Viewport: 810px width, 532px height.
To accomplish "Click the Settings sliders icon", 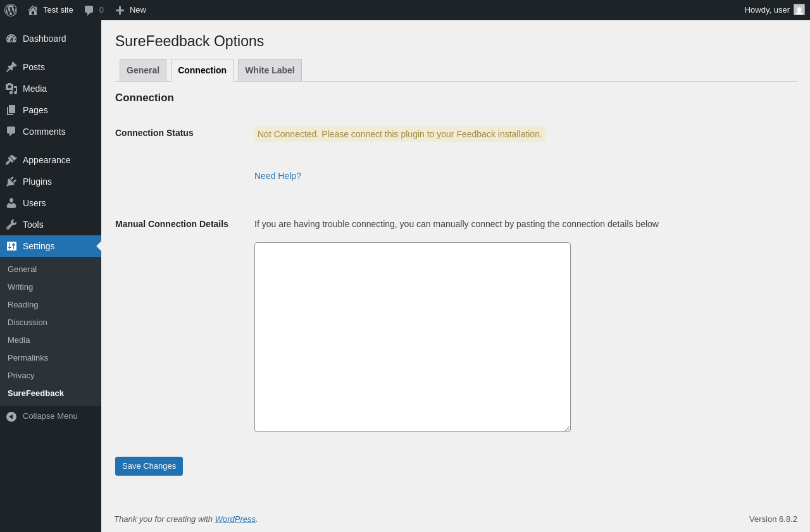I will (11, 246).
